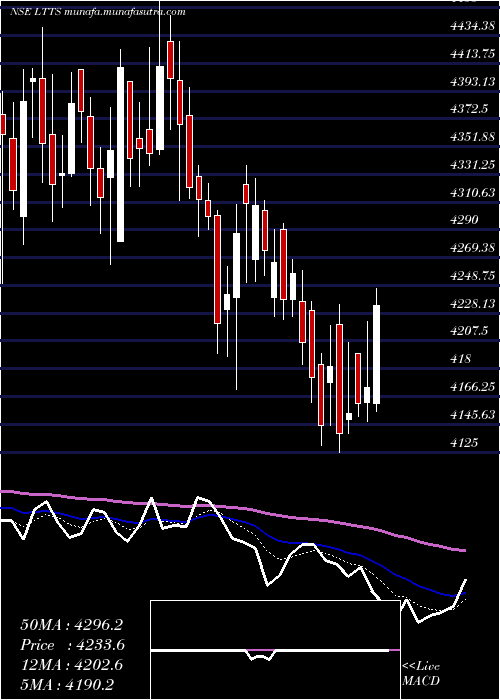Click the 4145.63 price axis label
The width and height of the screenshot is (500, 700).
pyautogui.click(x=473, y=414)
